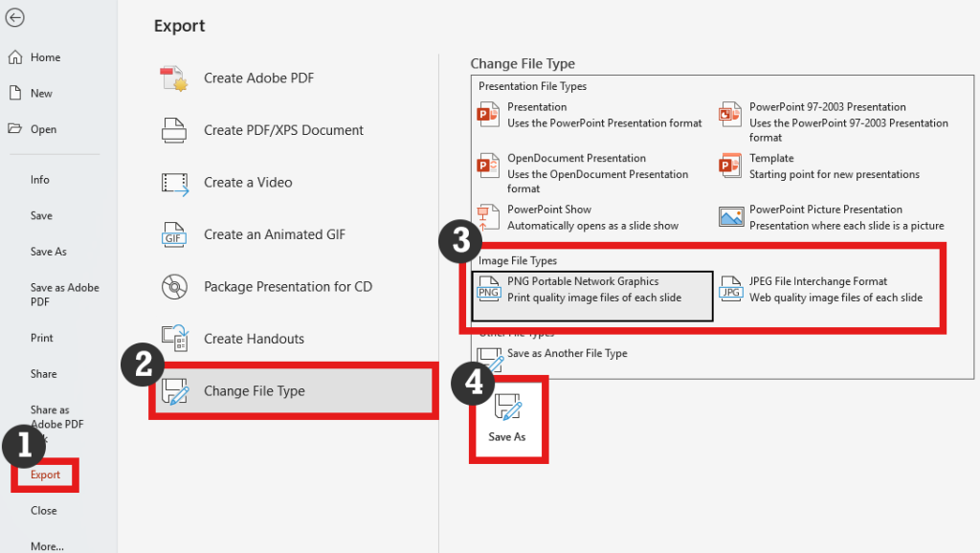Viewport: 980px width, 553px height.
Task: Click Save as Another File Type
Action: coord(567,354)
